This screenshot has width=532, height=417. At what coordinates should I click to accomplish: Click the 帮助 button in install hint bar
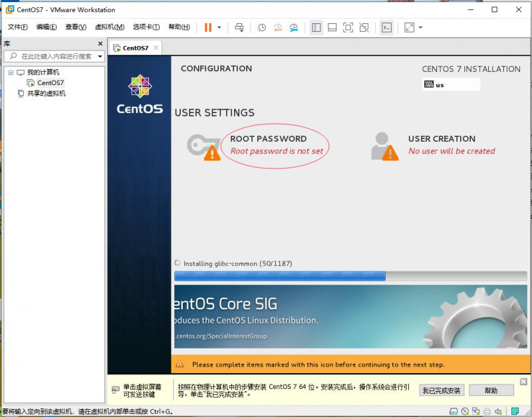pos(491,390)
